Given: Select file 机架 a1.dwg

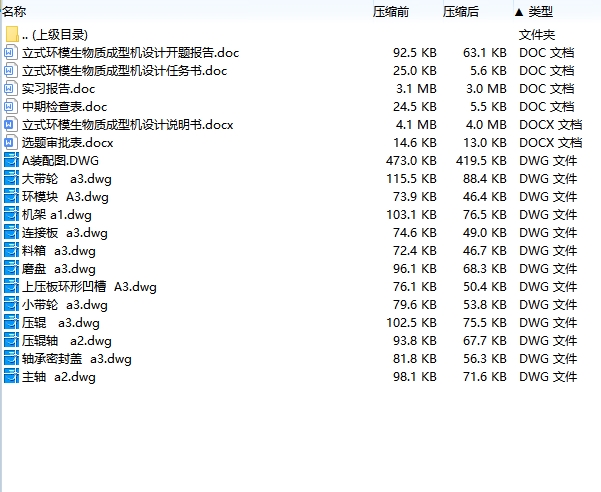Looking at the screenshot, I should pyautogui.click(x=57, y=215).
